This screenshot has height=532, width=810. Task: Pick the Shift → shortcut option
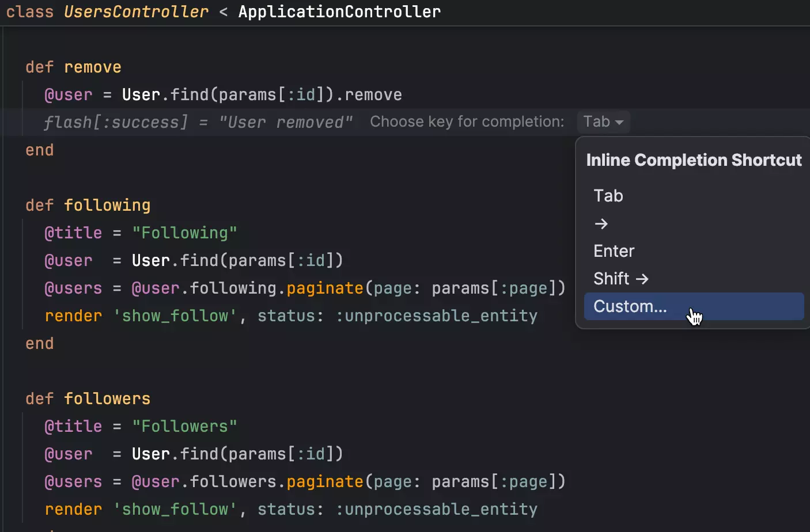tap(620, 279)
